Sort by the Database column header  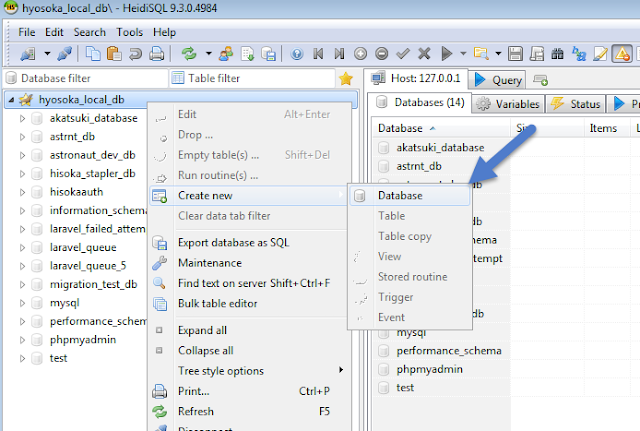pos(442,128)
